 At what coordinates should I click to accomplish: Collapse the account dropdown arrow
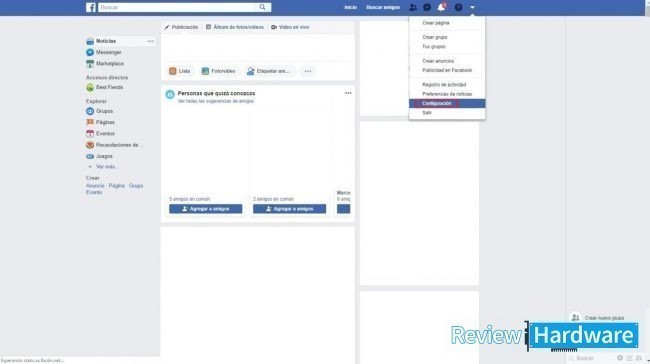(472, 7)
